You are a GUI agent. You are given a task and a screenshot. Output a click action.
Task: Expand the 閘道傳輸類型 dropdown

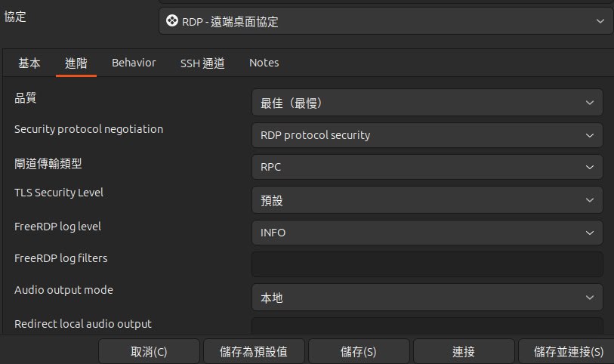click(x=427, y=168)
